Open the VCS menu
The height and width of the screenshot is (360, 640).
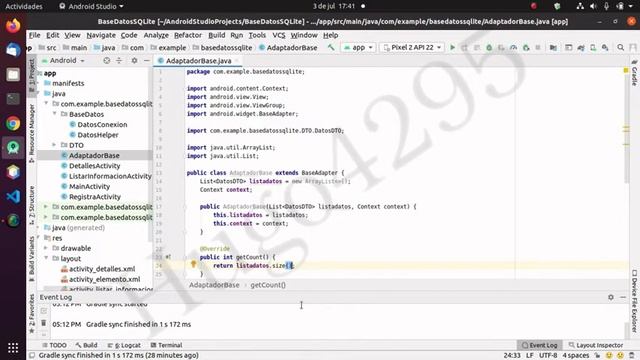click(x=278, y=35)
